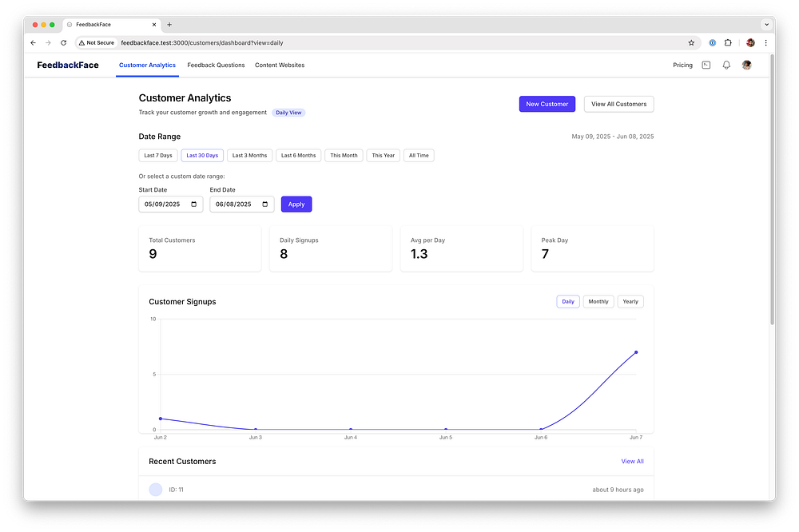The height and width of the screenshot is (532, 799).
Task: Go back using the browser back arrow
Action: click(33, 43)
